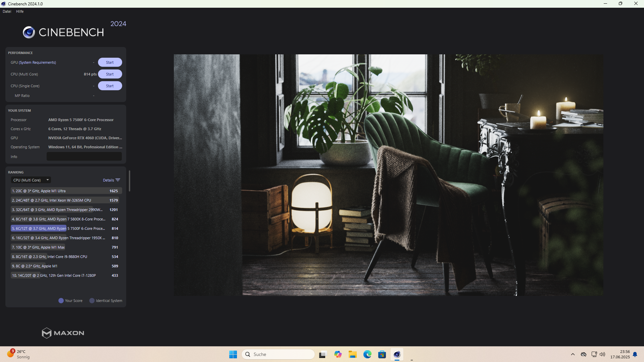Open the Microsoft Store taskbar icon
Screen dimensions: 644x362
pyautogui.click(x=382, y=354)
